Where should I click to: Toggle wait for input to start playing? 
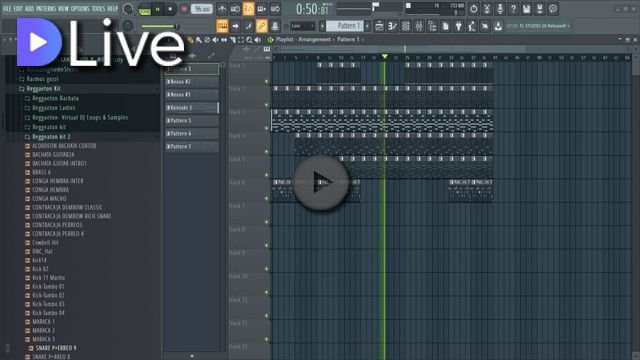coord(235,9)
